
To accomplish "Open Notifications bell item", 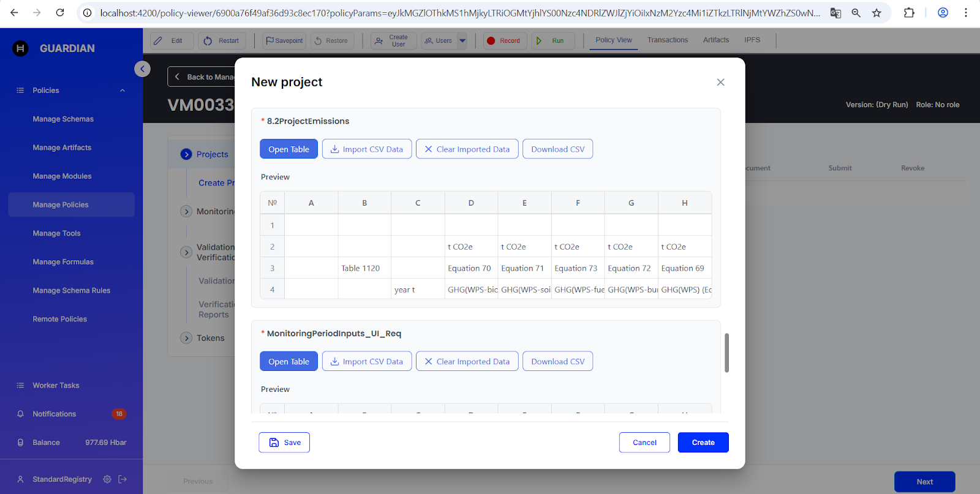I will (x=55, y=414).
